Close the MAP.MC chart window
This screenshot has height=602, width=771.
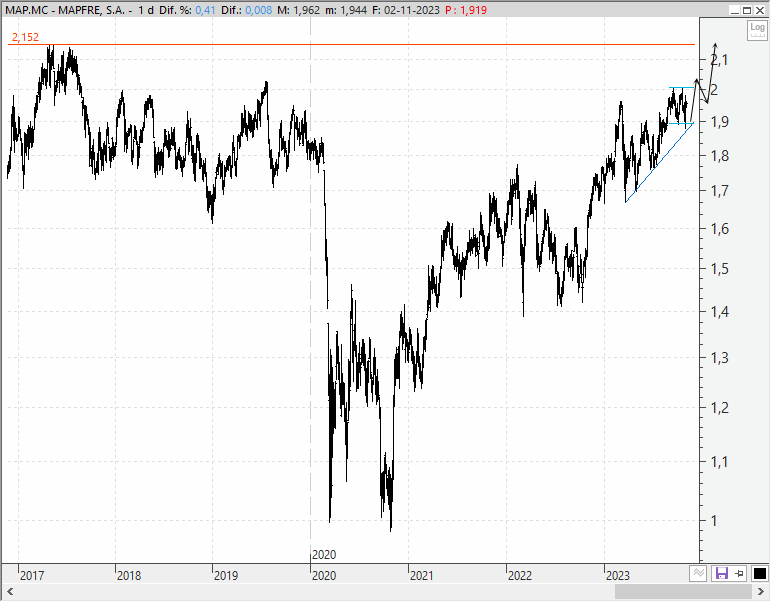[760, 10]
